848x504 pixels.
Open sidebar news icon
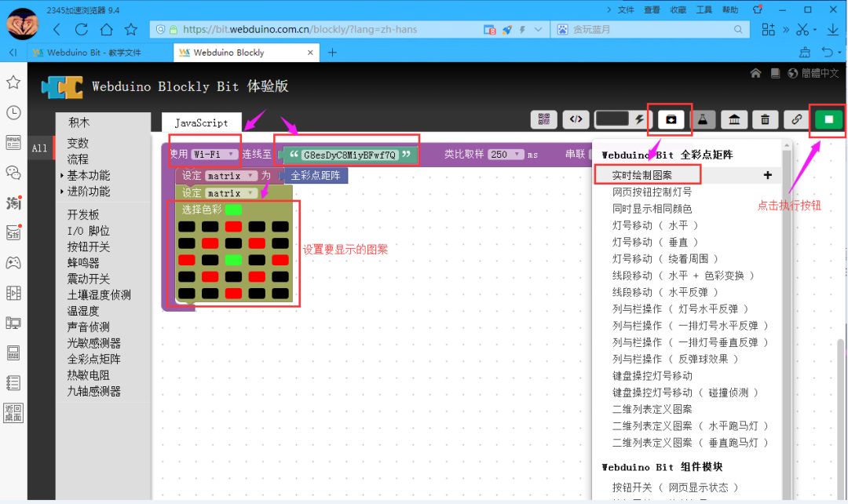coord(13,143)
